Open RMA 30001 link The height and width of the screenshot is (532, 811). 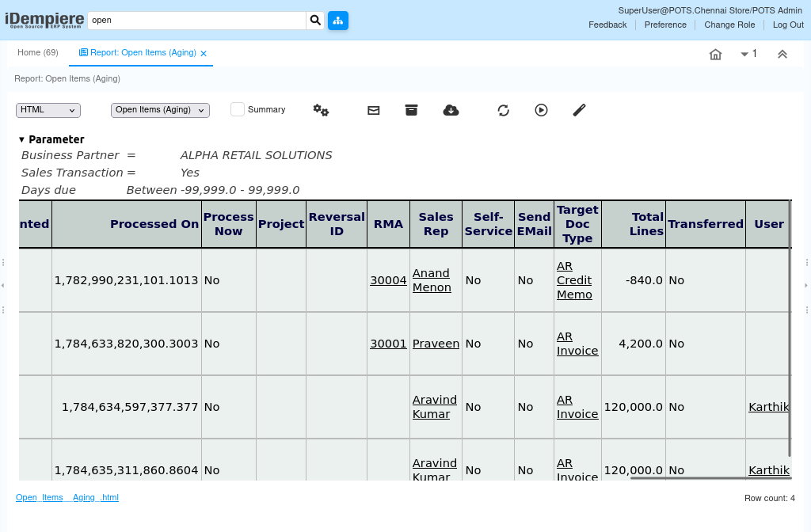pos(388,344)
